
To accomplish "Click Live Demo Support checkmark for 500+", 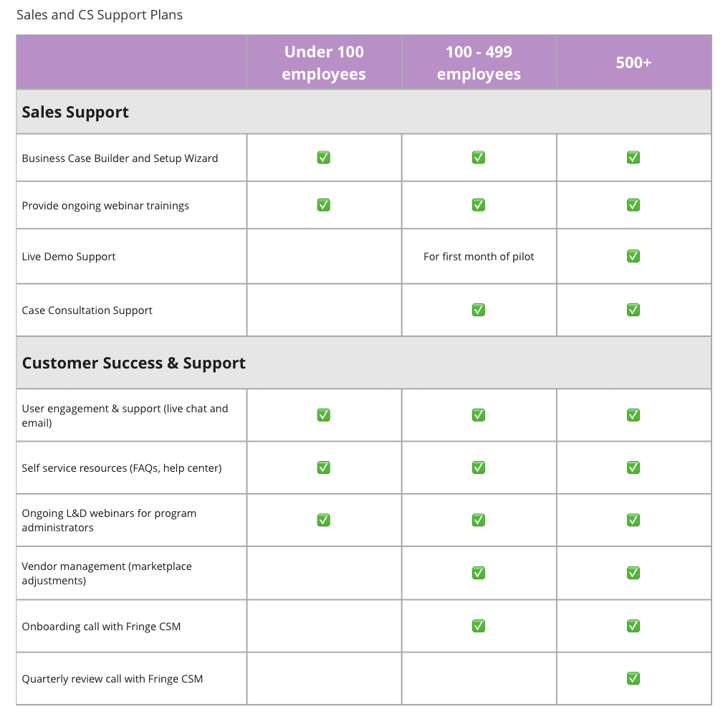I will coord(633,256).
